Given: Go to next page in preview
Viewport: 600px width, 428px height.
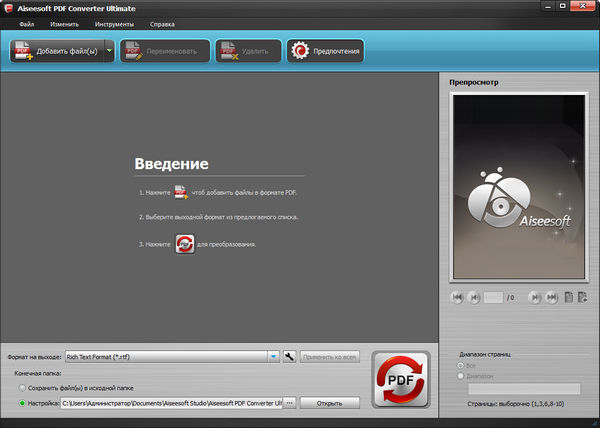Looking at the screenshot, I should click(x=535, y=297).
